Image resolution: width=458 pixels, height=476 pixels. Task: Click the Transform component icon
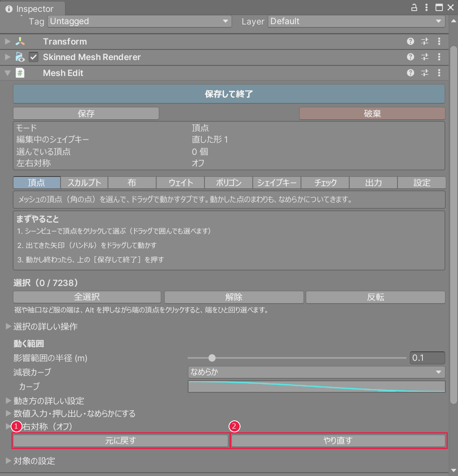[x=20, y=41]
